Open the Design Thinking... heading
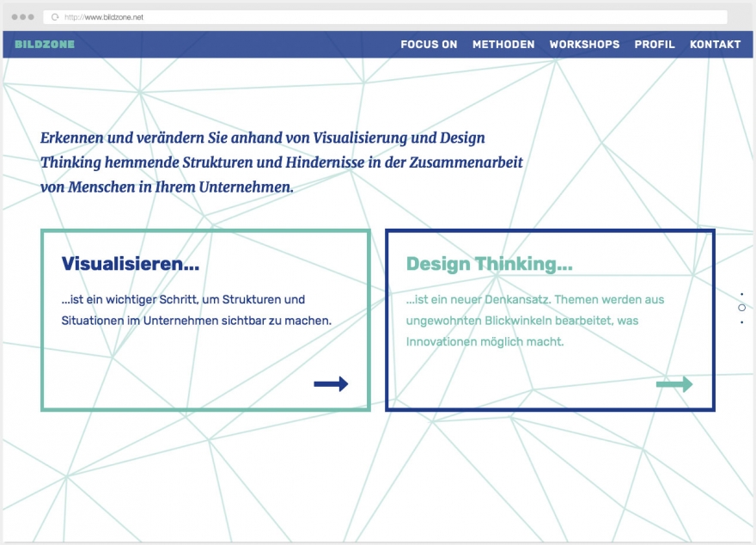This screenshot has width=756, height=545. [490, 264]
